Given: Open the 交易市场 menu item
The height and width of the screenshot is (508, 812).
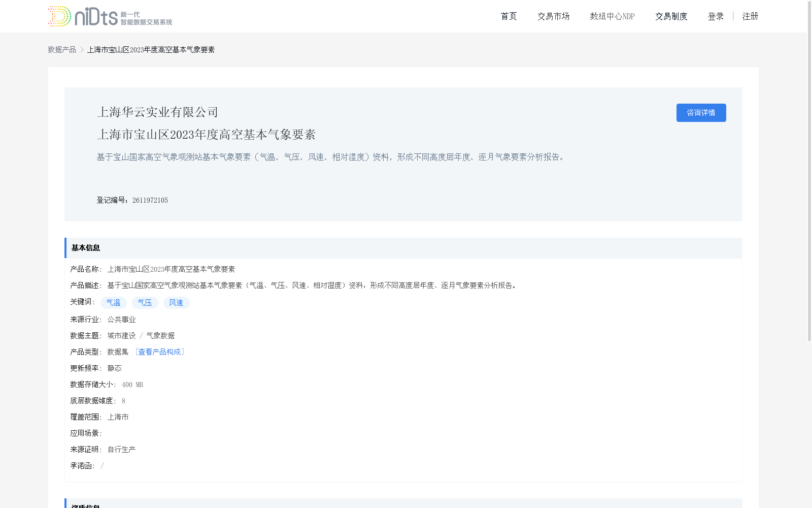Looking at the screenshot, I should tap(553, 16).
